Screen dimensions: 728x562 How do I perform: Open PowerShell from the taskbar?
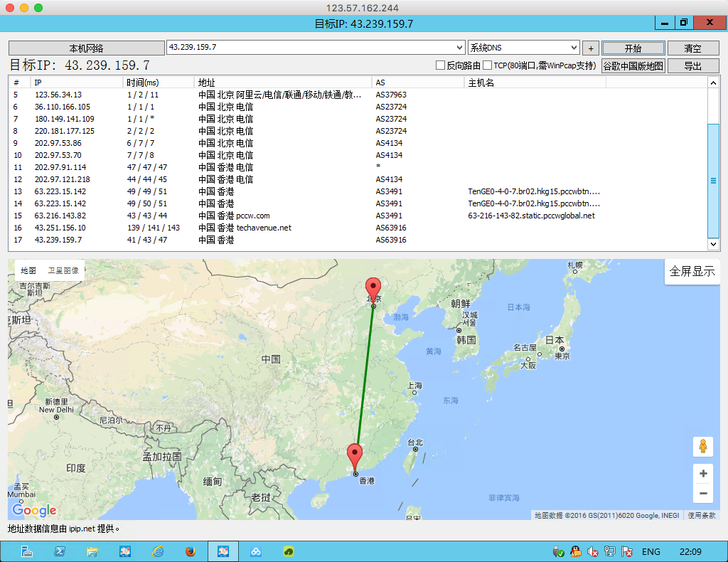pos(60,551)
